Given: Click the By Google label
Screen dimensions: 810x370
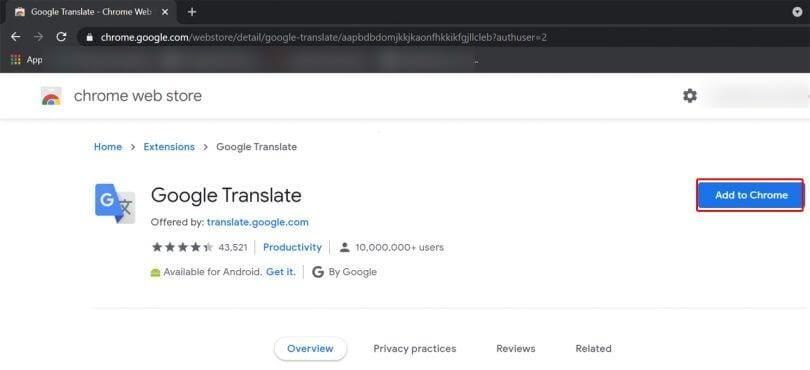Looking at the screenshot, I should pos(353,272).
